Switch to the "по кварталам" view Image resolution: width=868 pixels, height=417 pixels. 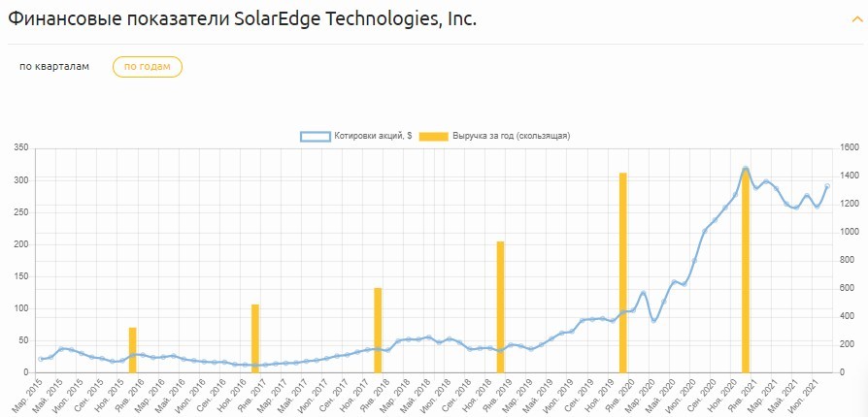(x=54, y=66)
